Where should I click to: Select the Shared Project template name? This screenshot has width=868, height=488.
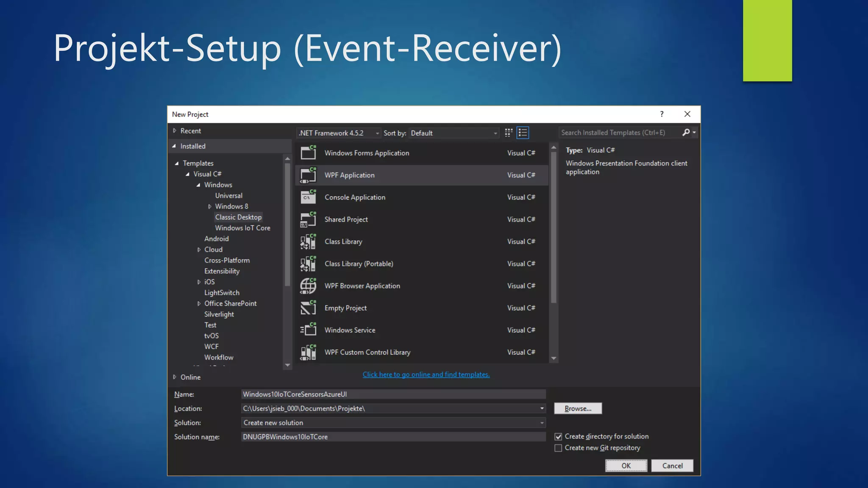(x=346, y=219)
